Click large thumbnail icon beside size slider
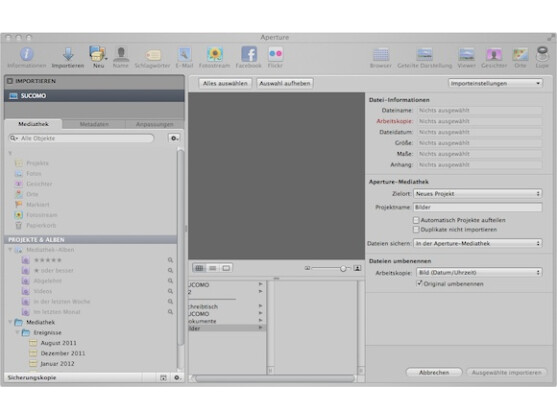Screen dimensions: 557x418 coord(357,268)
